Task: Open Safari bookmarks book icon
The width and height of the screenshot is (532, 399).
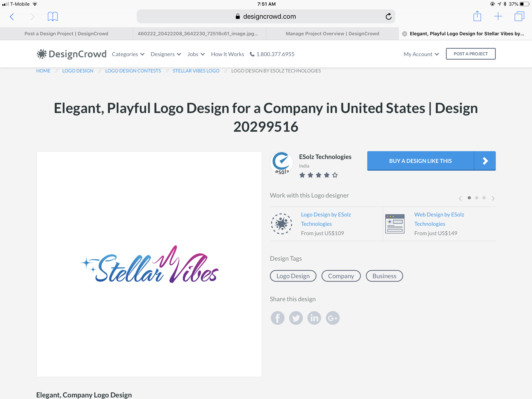Action: point(53,17)
